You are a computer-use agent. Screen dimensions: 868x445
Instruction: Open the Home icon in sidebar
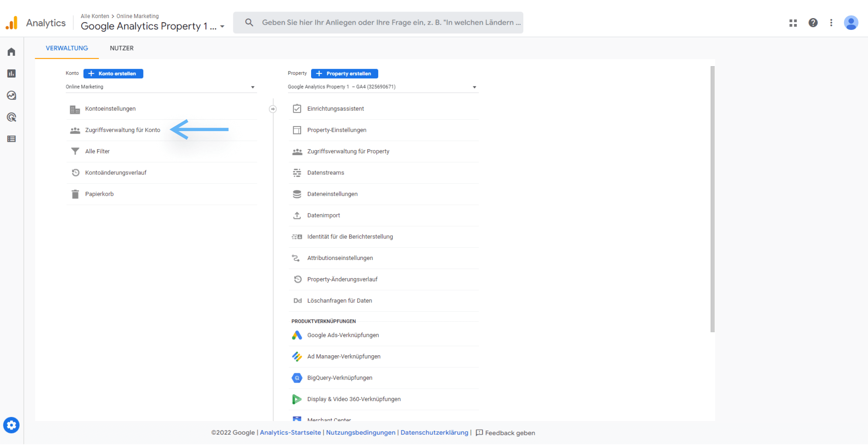tap(11, 52)
